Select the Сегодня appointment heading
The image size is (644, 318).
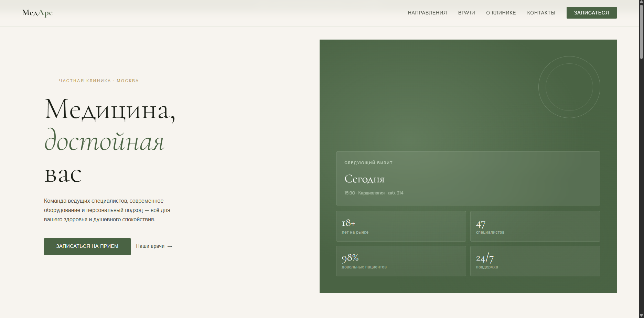tap(364, 179)
